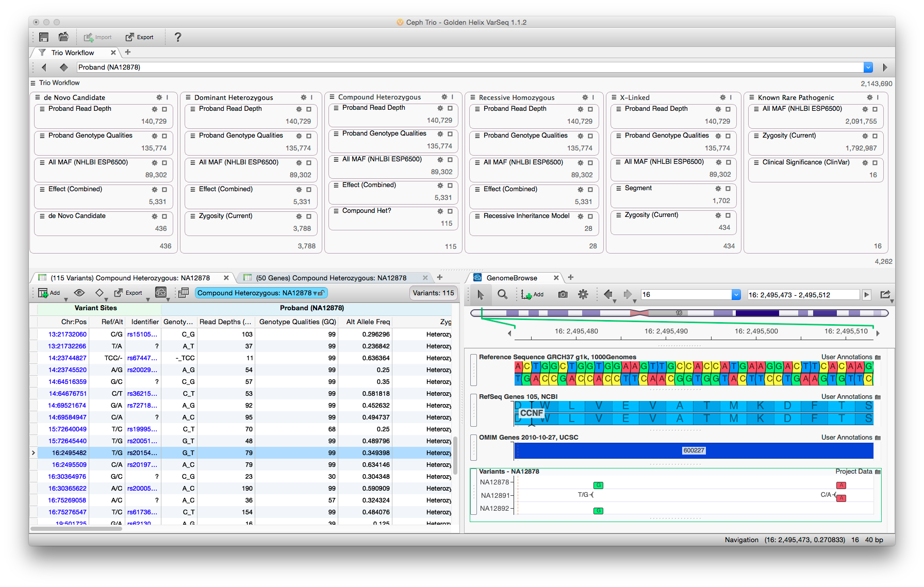The height and width of the screenshot is (587, 924).
Task: Toggle checkbox on X-Linked Segment filter
Action: (x=728, y=189)
